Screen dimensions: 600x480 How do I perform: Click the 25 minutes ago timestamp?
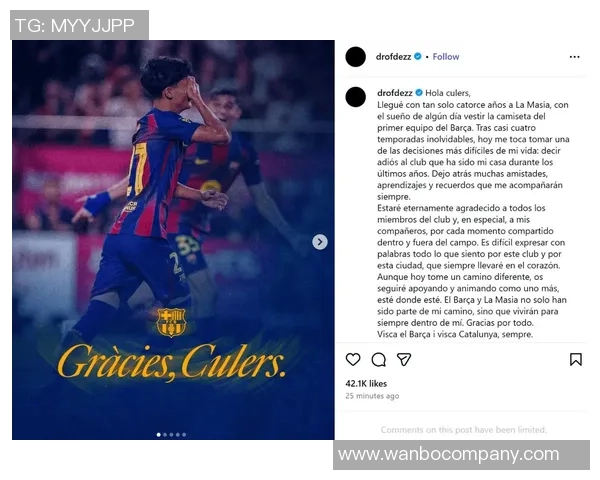tap(372, 396)
